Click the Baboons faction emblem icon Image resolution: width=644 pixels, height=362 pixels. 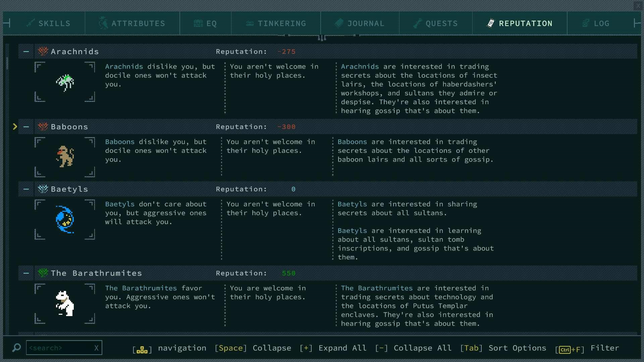point(43,127)
